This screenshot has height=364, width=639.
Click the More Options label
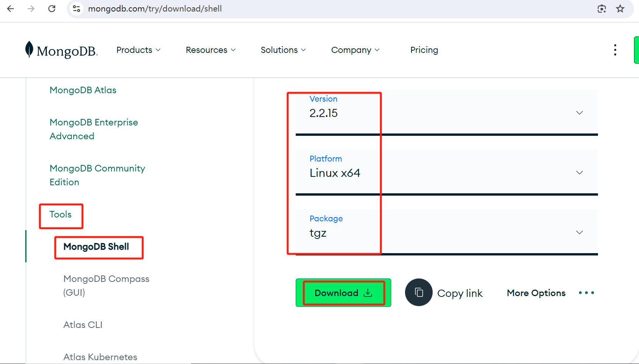(x=536, y=293)
